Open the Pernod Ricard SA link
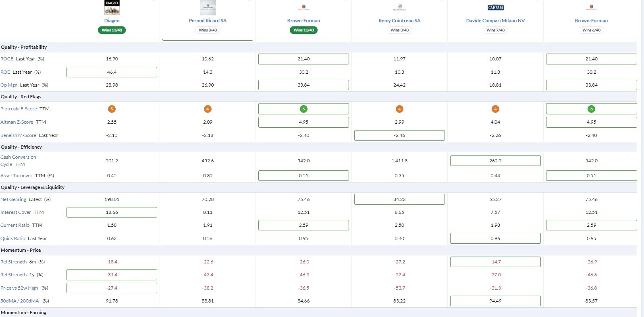The image size is (644, 317). point(208,21)
